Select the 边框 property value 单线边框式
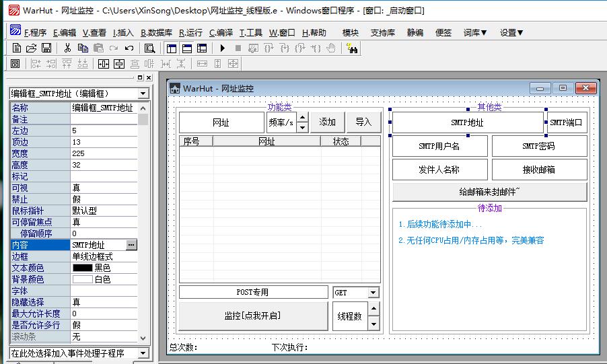The image size is (607, 364). point(104,256)
